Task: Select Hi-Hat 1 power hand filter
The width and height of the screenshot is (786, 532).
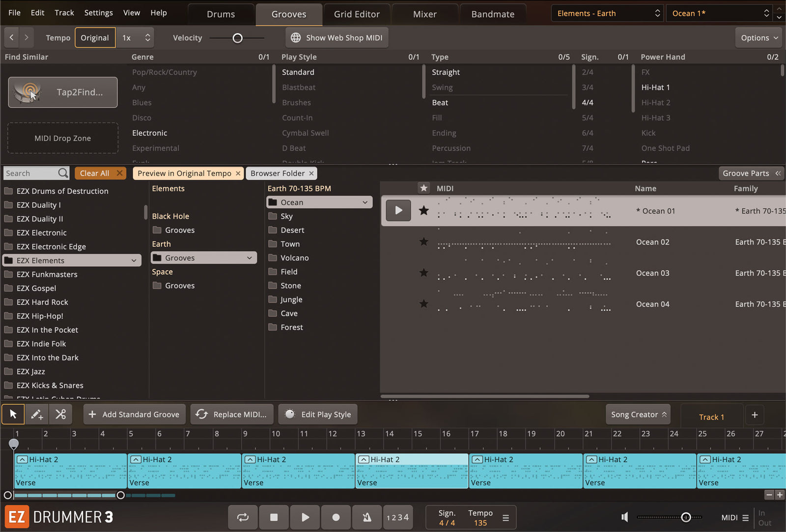Action: point(655,87)
